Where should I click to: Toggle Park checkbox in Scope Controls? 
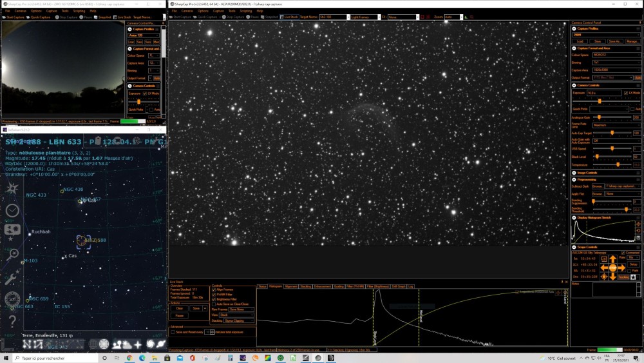coord(629,271)
